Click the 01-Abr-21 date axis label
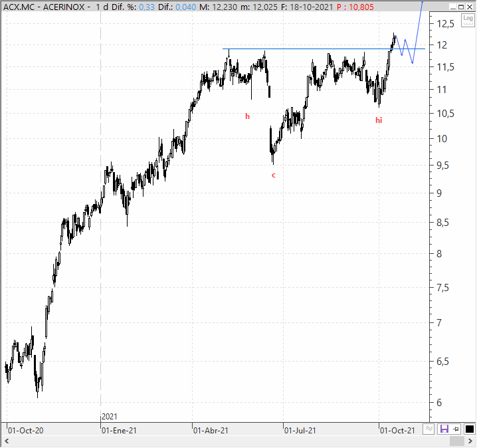Image resolution: width=477 pixels, height=448 pixels. point(211,431)
